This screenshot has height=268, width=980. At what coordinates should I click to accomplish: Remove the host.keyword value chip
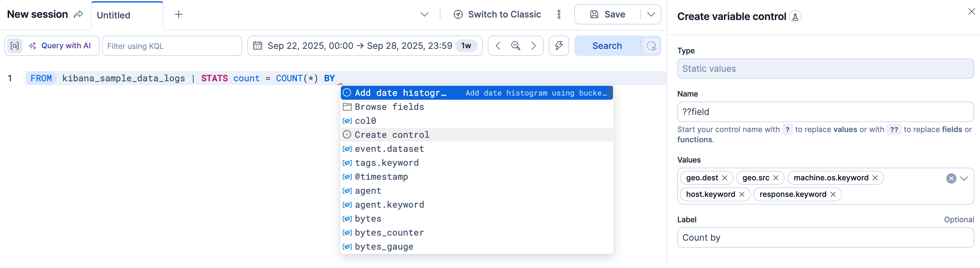click(742, 194)
